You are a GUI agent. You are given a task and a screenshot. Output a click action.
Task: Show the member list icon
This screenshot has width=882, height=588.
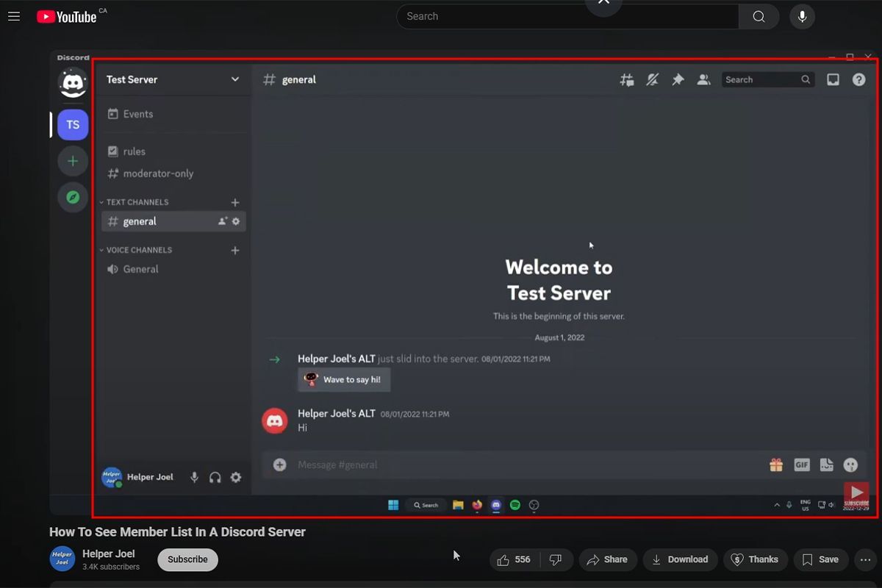[x=703, y=79]
